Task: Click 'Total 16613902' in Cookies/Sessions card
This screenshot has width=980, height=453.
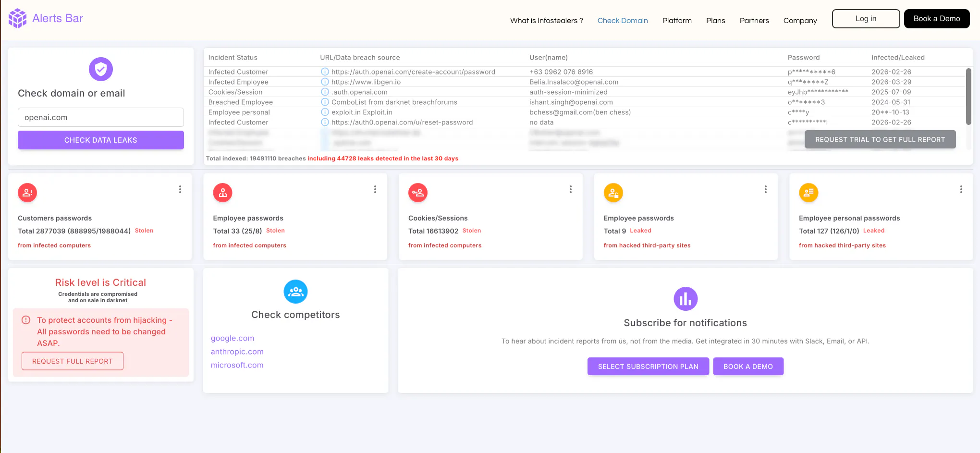Action: click(x=433, y=231)
